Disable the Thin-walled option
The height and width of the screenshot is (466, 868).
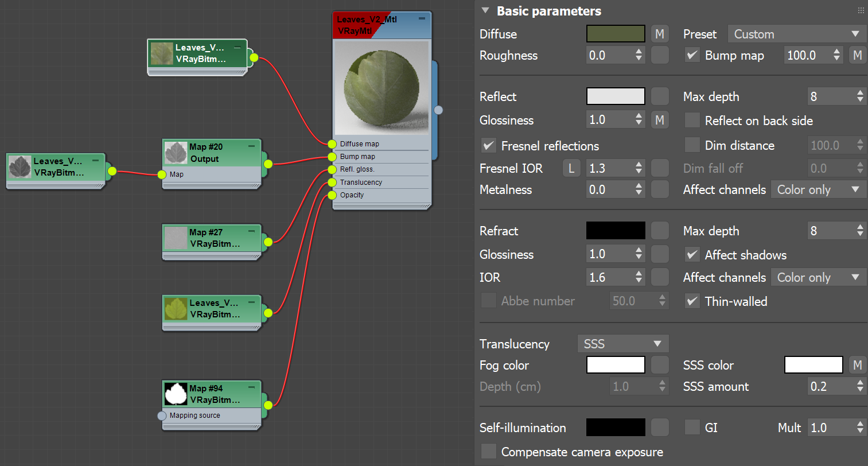(x=692, y=301)
